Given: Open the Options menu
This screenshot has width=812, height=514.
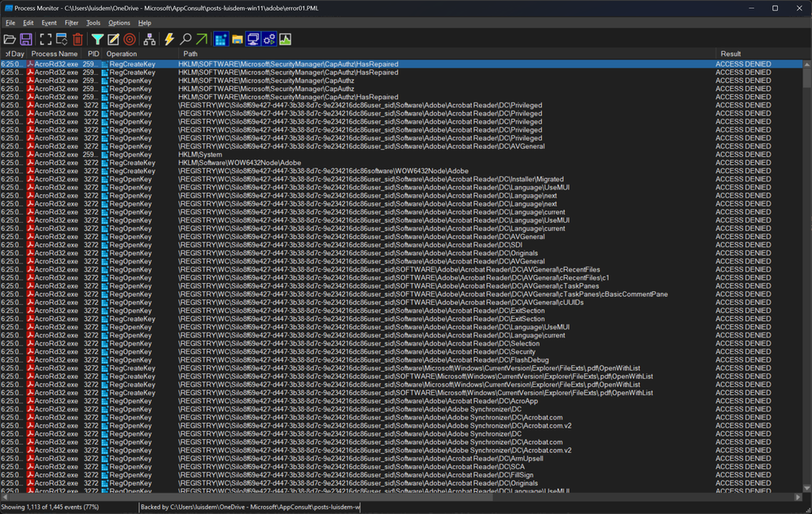Looking at the screenshot, I should (x=119, y=23).
